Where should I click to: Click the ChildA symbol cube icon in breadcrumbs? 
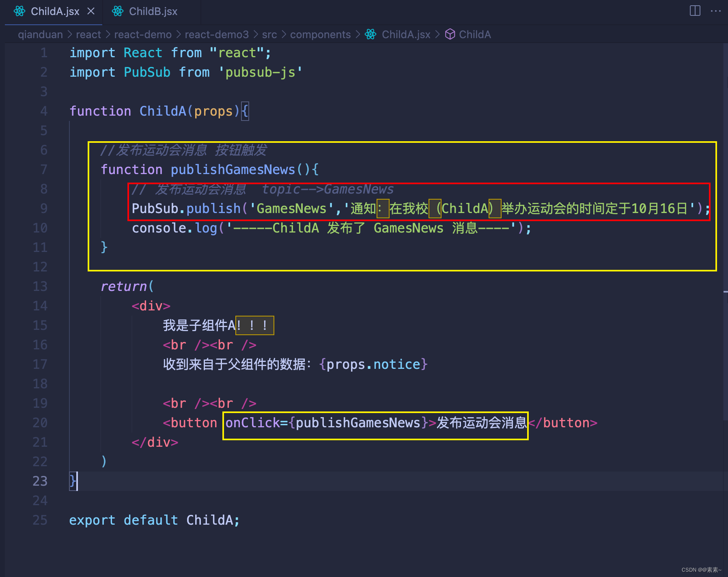click(450, 34)
